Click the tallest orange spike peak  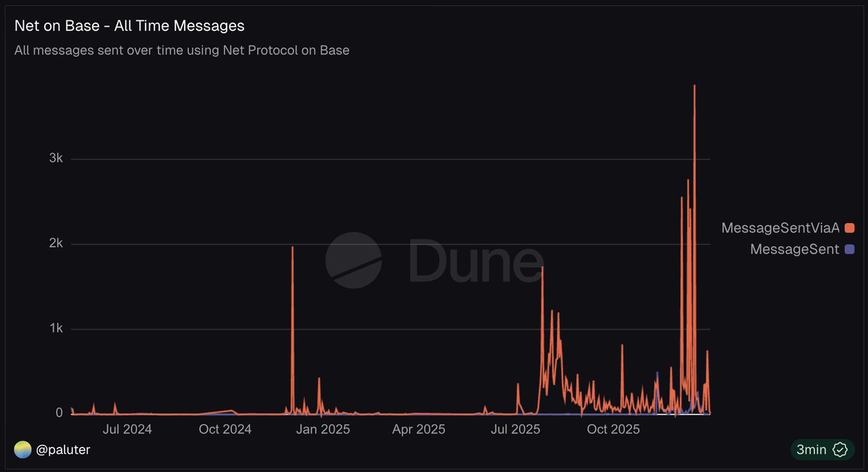click(694, 86)
